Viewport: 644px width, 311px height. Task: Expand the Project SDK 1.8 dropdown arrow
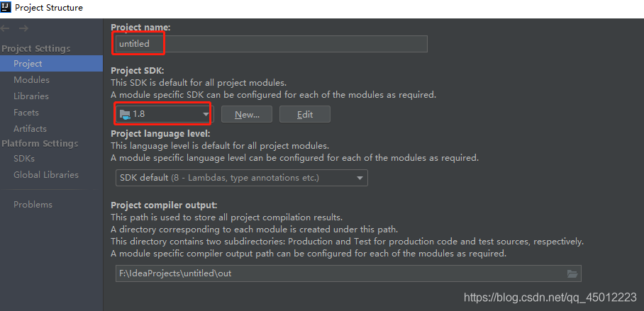[x=206, y=115]
